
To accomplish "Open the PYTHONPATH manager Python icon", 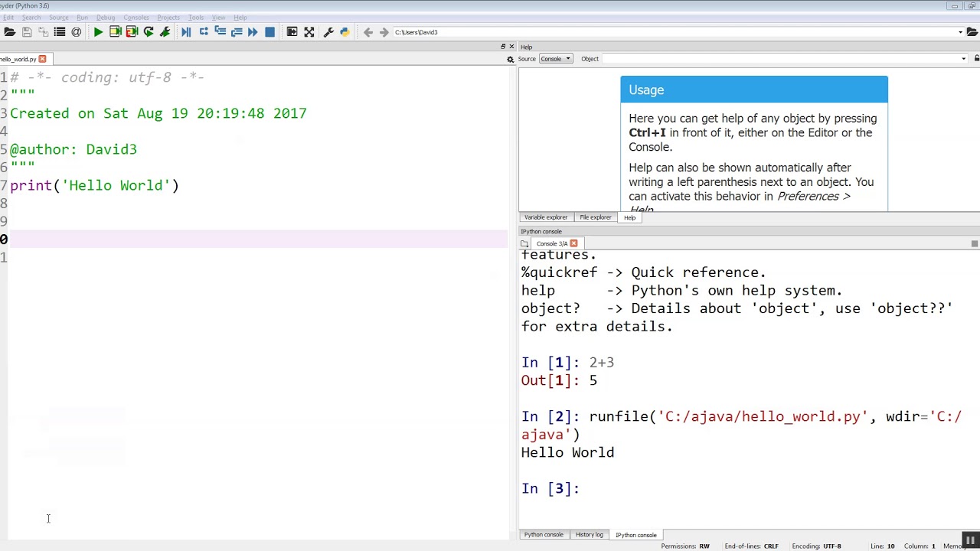I will [x=345, y=32].
